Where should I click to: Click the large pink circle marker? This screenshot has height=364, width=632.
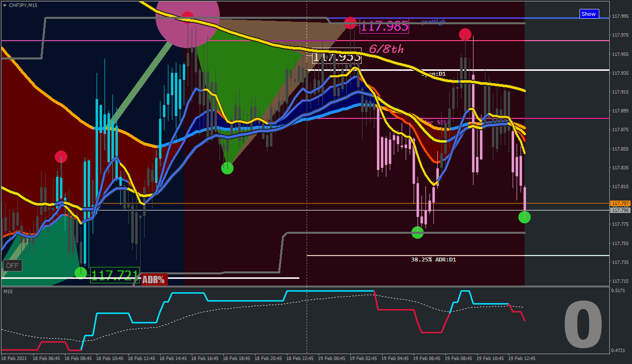[187, 17]
